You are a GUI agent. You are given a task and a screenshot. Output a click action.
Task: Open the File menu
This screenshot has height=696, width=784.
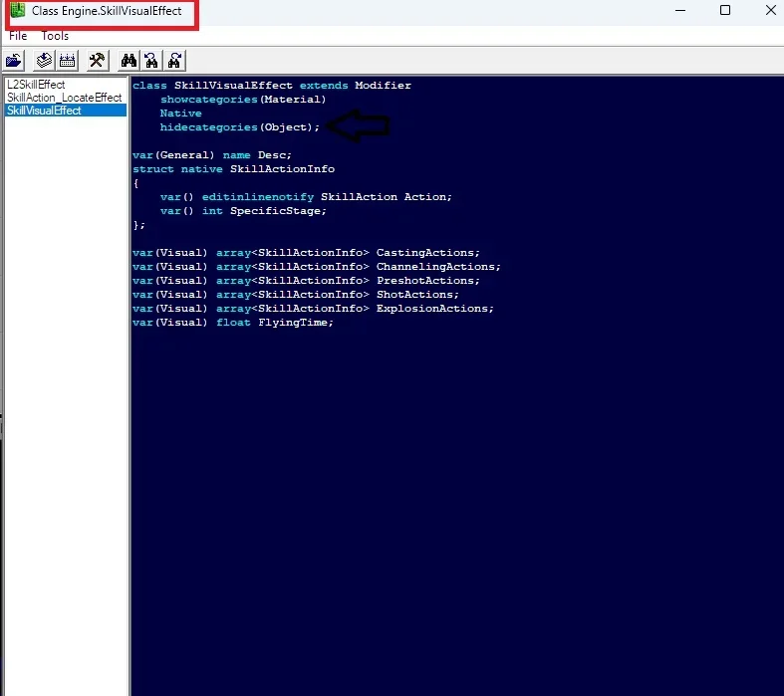coord(18,36)
